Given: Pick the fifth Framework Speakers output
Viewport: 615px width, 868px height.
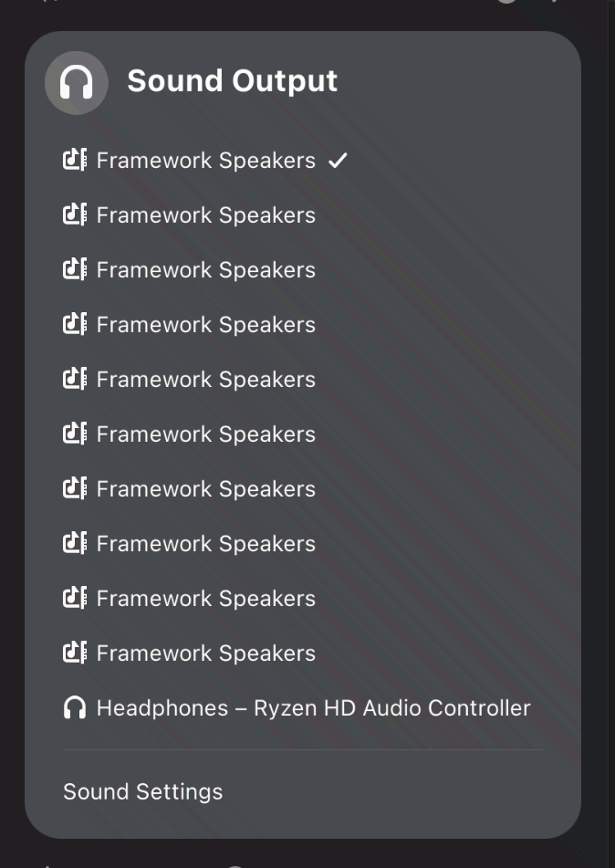Looking at the screenshot, I should pyautogui.click(x=205, y=380).
